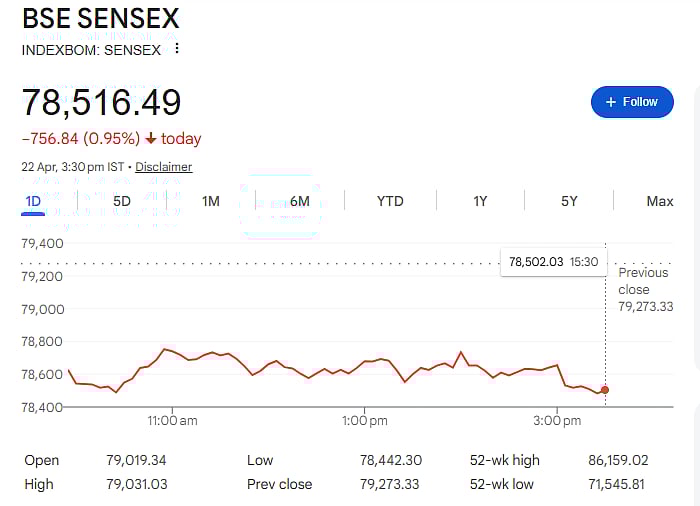Viewport: 700px width, 506px height.
Task: Click the red end-point dot on chart
Action: coord(605,390)
